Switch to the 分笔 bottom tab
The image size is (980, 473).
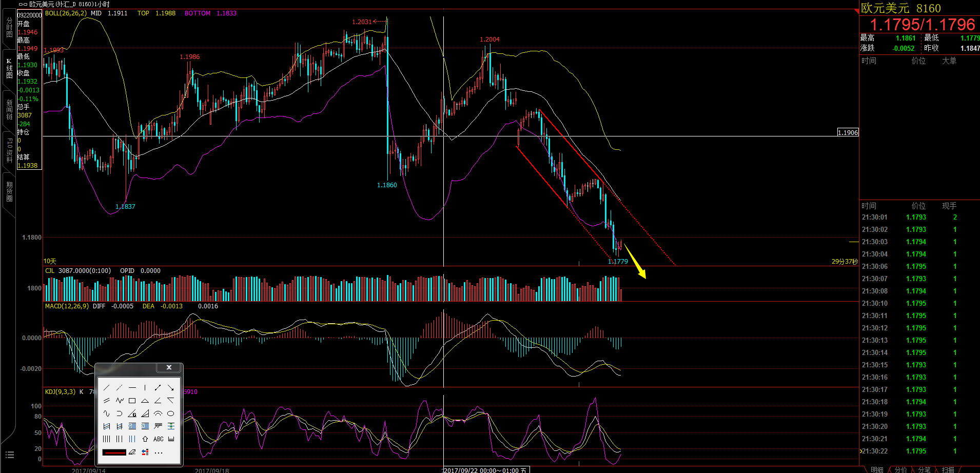924,469
